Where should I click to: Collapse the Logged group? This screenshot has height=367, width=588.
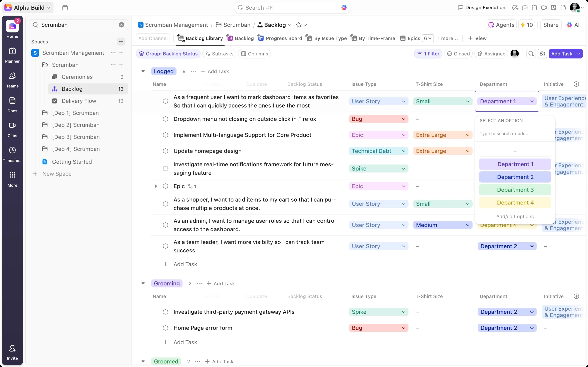click(143, 71)
